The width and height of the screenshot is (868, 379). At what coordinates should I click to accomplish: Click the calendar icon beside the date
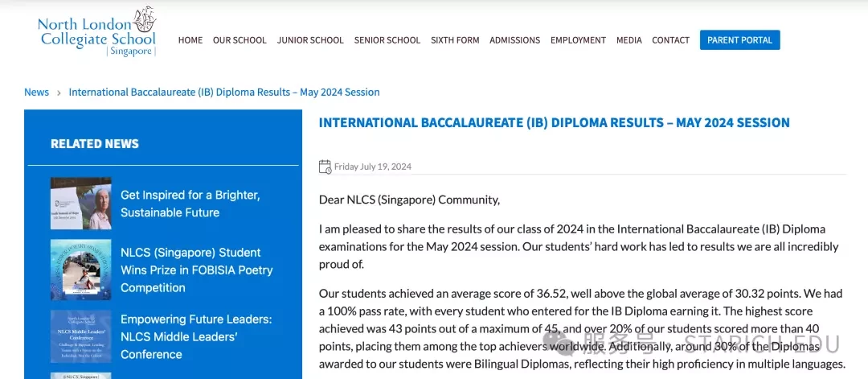coord(325,167)
